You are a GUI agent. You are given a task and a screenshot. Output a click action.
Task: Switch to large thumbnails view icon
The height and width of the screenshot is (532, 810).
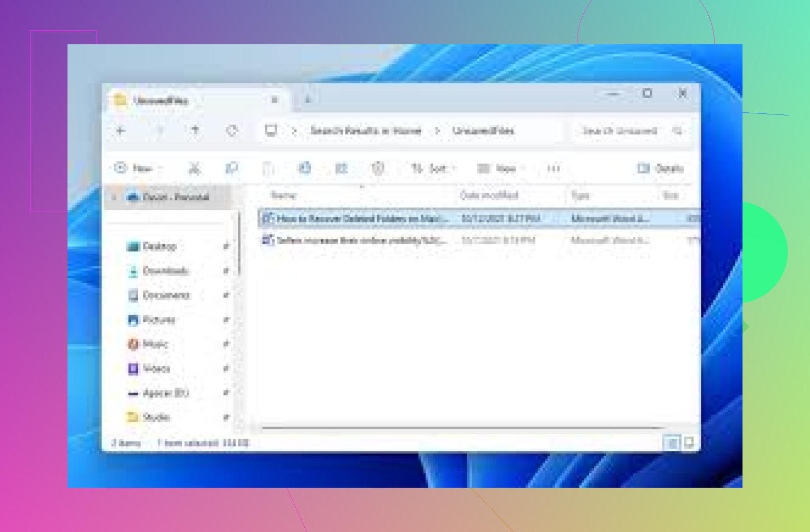[689, 443]
